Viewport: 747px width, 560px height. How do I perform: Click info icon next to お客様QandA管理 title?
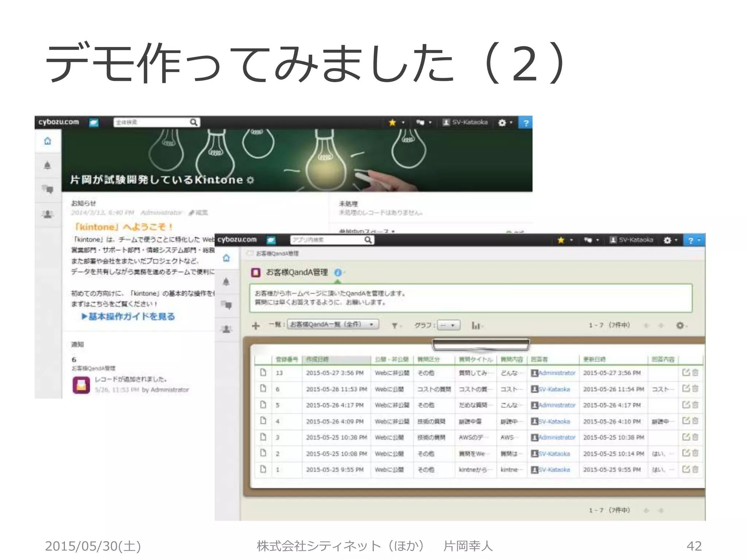pos(338,272)
